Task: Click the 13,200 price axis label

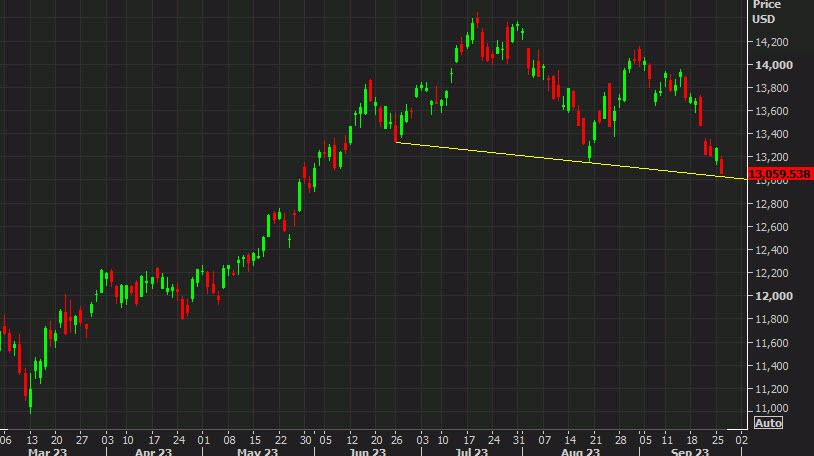Action: (771, 157)
